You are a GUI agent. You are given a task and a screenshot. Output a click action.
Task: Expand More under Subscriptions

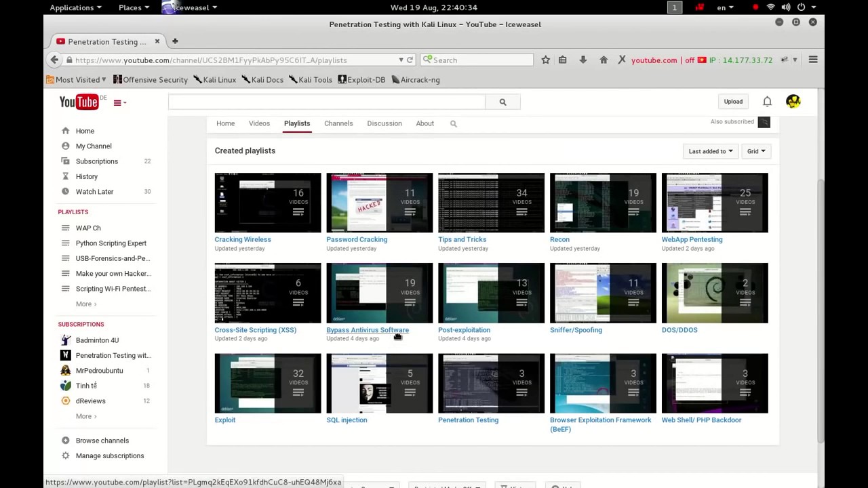tap(85, 416)
